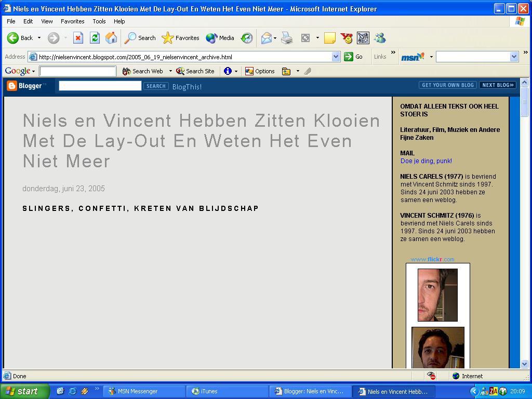532x399 pixels.
Task: Open the Windows start menu
Action: click(24, 391)
